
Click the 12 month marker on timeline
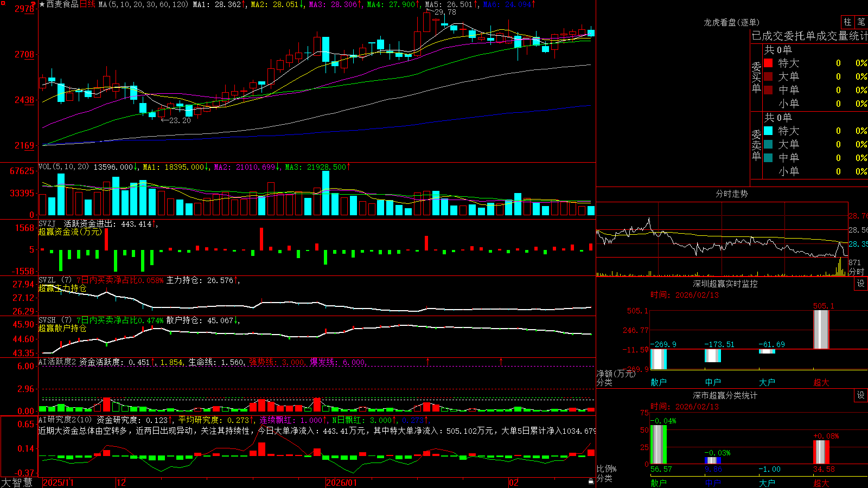122,483
